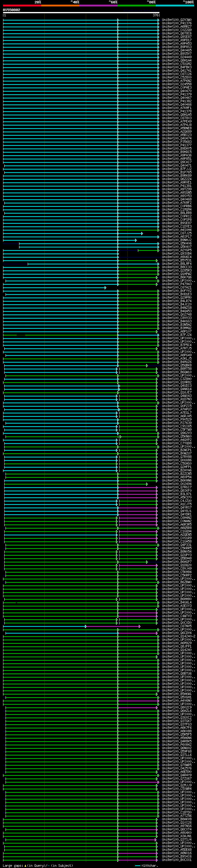Select label UniRef100_A8Q5R8

coord(177,528)
